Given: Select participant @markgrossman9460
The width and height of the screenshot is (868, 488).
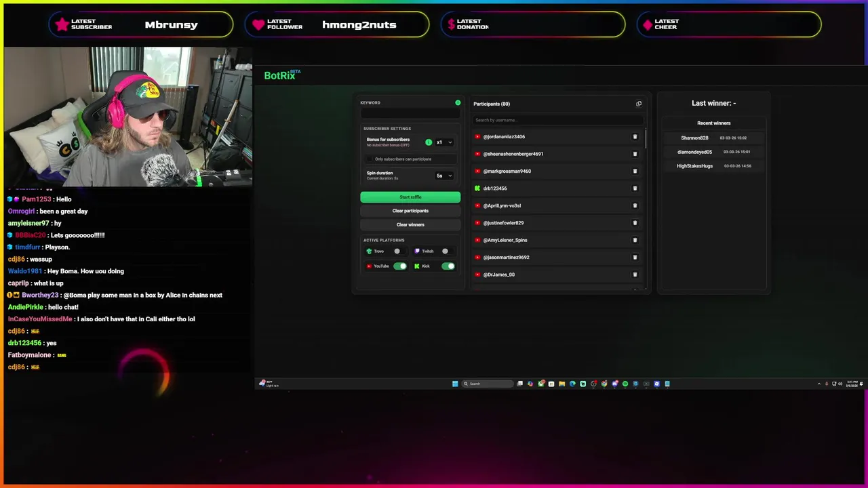Looking at the screenshot, I should point(507,171).
